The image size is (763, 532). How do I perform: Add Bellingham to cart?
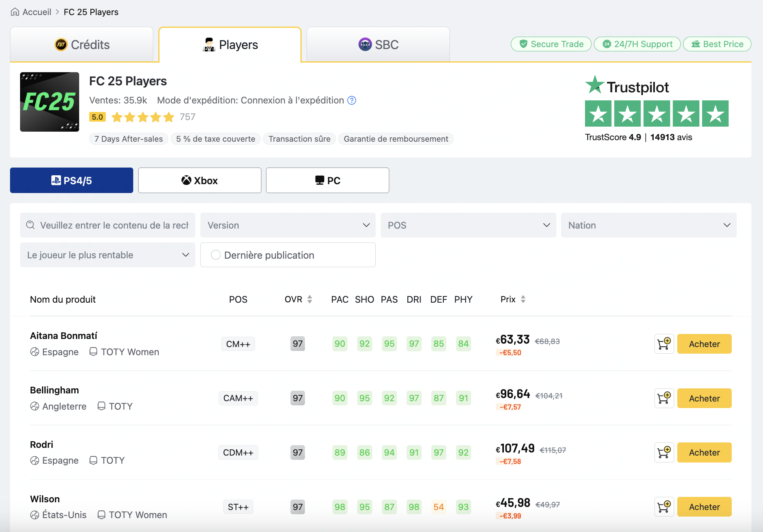click(x=664, y=398)
